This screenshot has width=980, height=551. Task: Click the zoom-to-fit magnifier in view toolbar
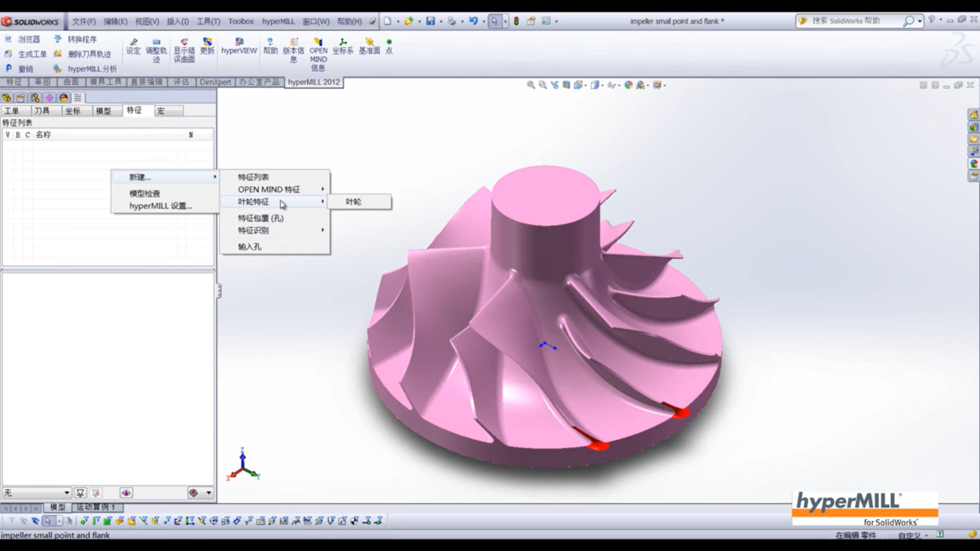pos(531,85)
